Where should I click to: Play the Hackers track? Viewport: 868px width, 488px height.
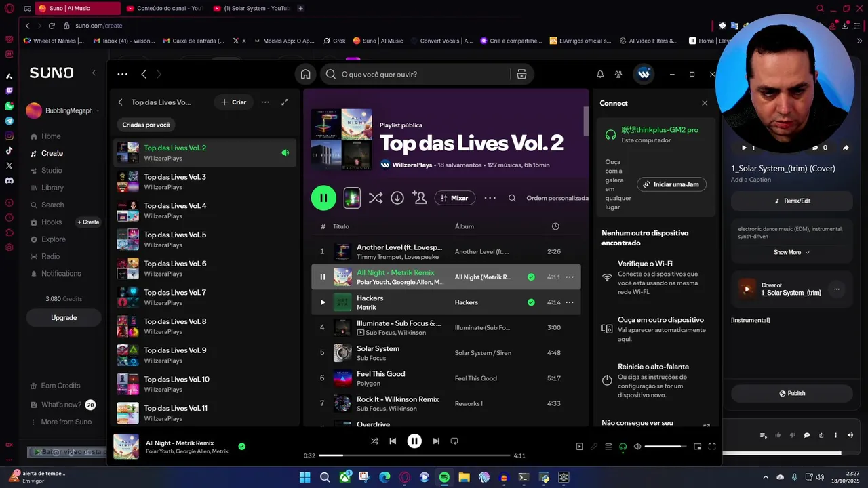[322, 302]
